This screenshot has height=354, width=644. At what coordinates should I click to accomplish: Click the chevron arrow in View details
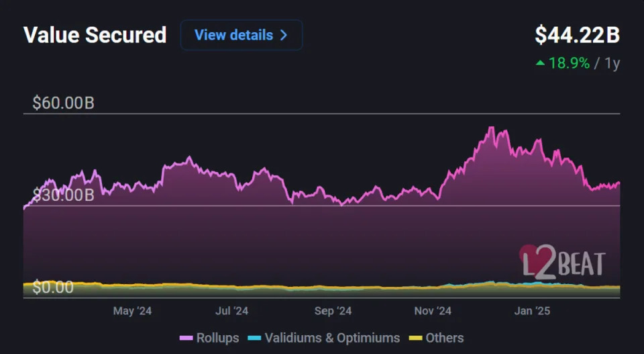click(x=283, y=35)
